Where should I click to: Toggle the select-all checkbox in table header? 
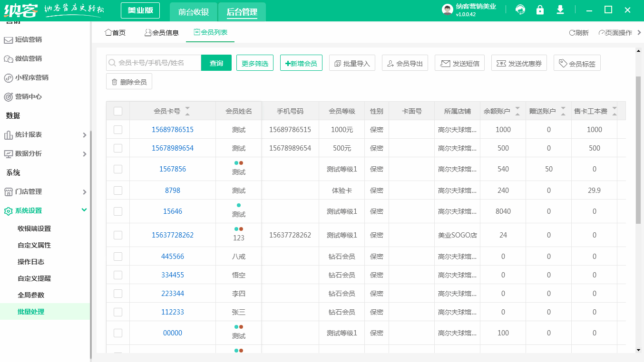tap(117, 110)
